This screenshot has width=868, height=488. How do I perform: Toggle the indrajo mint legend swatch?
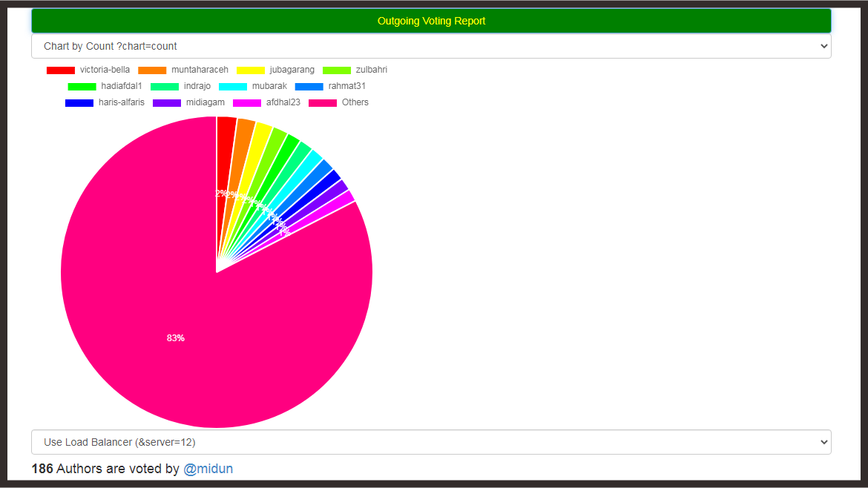(x=165, y=86)
